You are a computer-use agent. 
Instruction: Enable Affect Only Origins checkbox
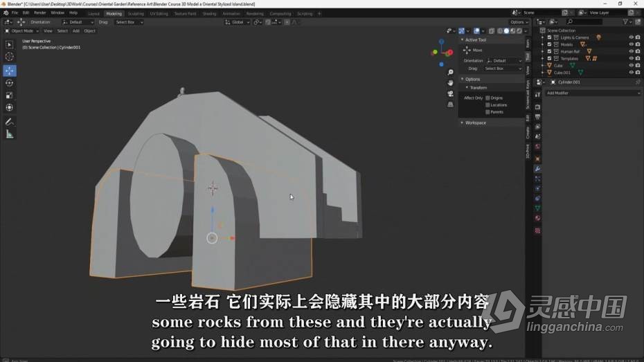[x=488, y=98]
